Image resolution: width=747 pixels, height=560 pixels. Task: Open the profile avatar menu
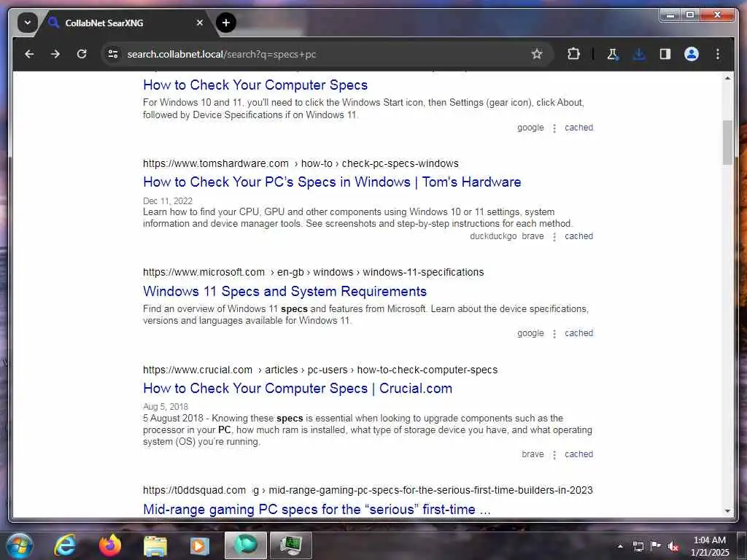tap(692, 54)
